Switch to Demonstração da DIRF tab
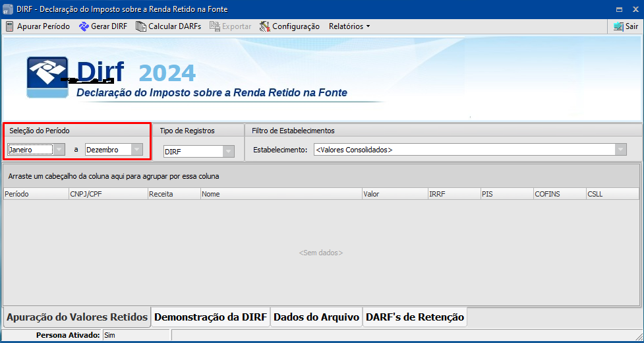This screenshot has height=343, width=644. pyautogui.click(x=210, y=317)
